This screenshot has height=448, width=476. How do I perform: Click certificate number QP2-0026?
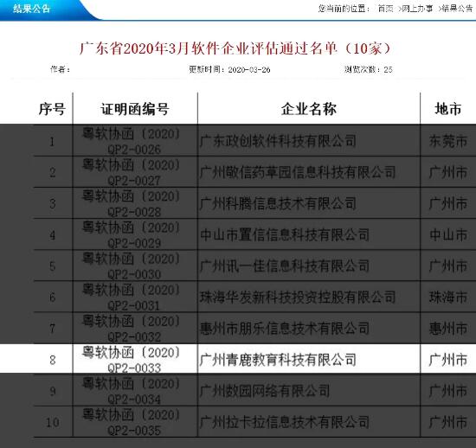[134, 150]
